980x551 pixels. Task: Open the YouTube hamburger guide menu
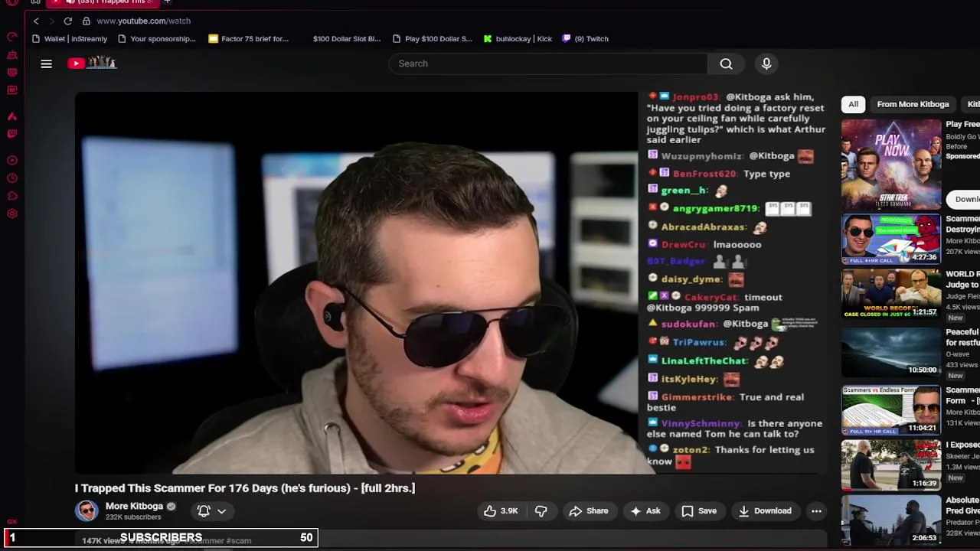46,64
